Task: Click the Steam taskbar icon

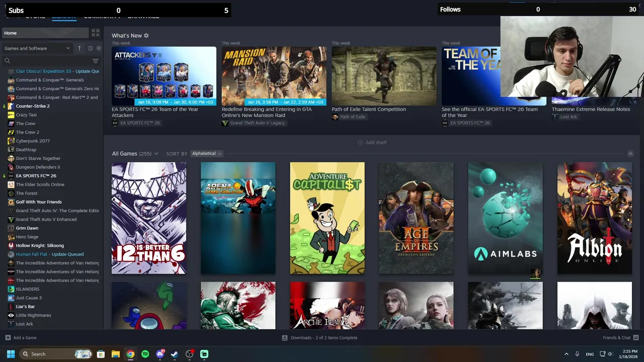Action: 175,354
